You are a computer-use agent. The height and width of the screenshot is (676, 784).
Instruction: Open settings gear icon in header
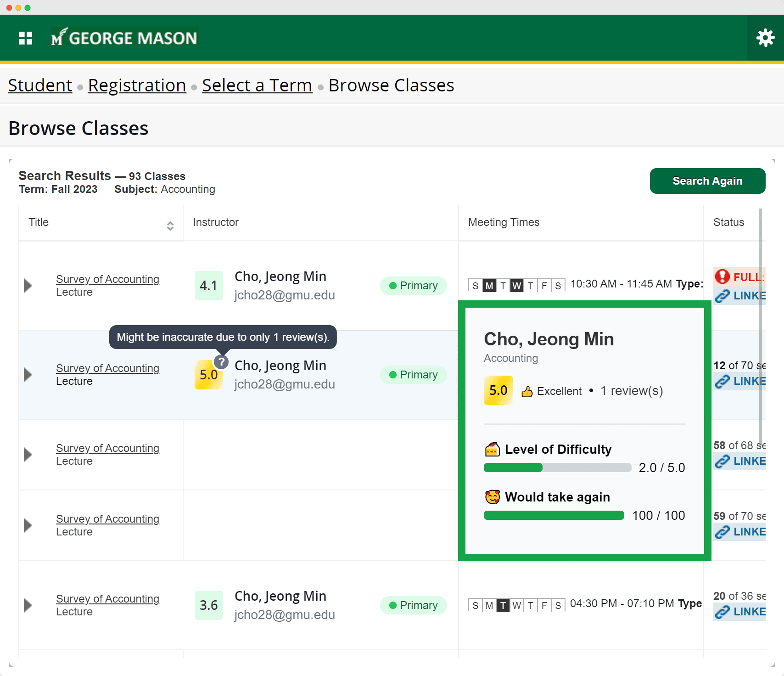(x=765, y=38)
